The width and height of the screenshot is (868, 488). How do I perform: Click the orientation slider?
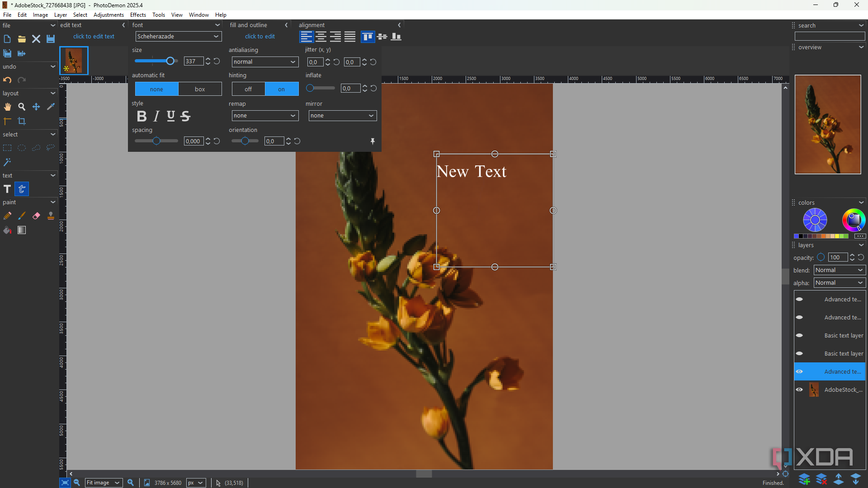coord(245,141)
